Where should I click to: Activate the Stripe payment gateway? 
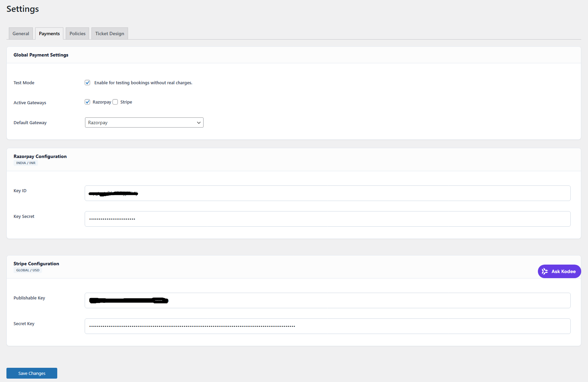(x=115, y=102)
